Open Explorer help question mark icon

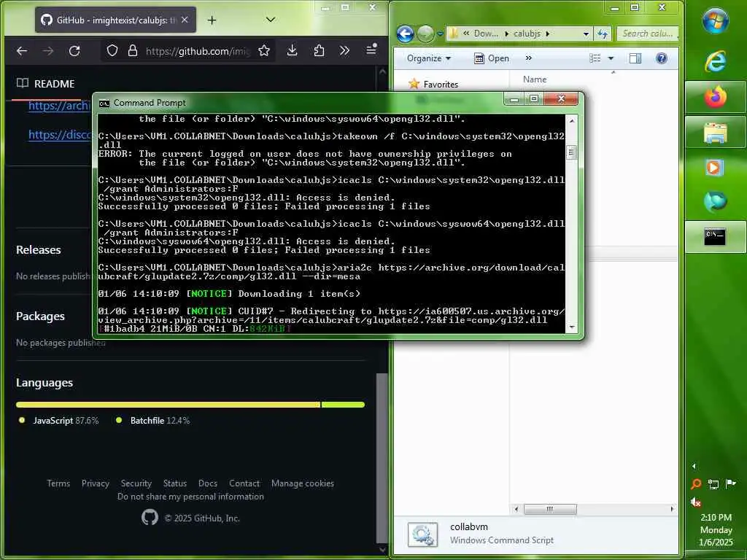point(661,58)
